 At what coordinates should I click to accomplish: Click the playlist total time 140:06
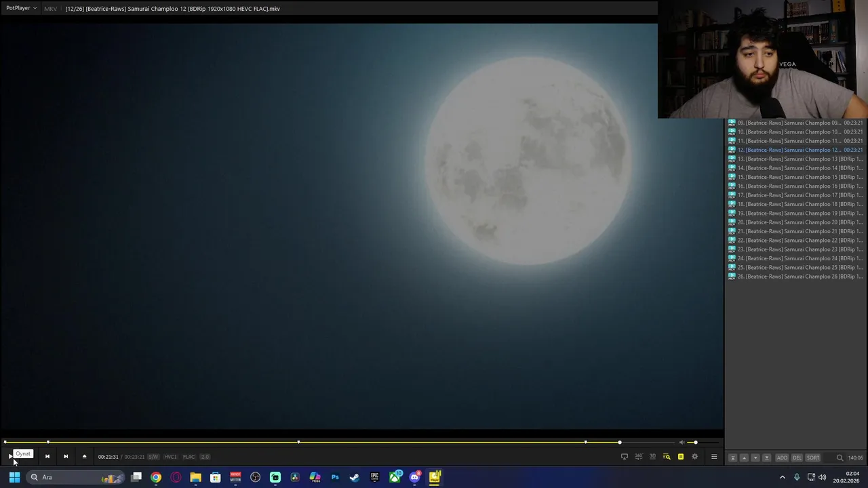click(x=856, y=457)
